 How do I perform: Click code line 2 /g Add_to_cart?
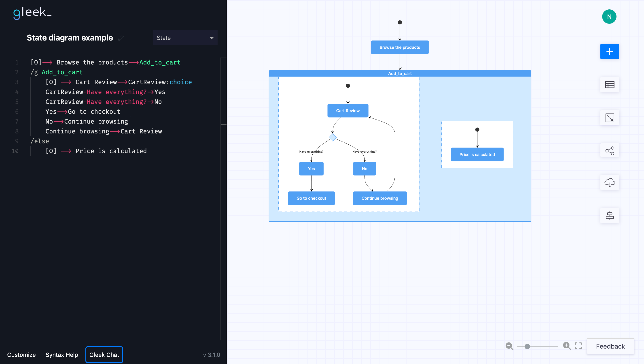tap(57, 72)
